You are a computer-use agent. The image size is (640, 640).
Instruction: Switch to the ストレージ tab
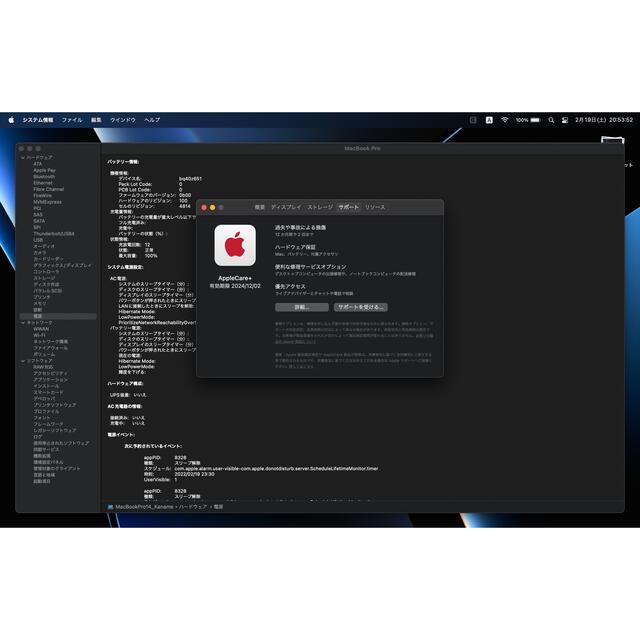pos(320,207)
